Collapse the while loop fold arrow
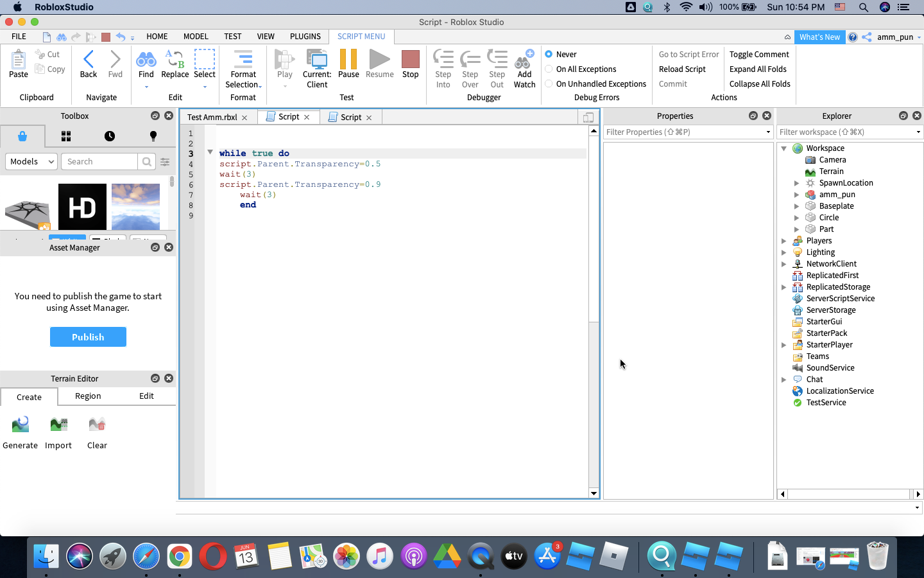Viewport: 924px width, 578px height. (210, 152)
